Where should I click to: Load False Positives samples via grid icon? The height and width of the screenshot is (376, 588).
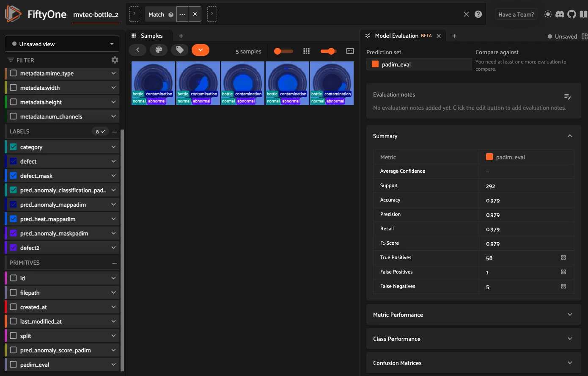[563, 272]
